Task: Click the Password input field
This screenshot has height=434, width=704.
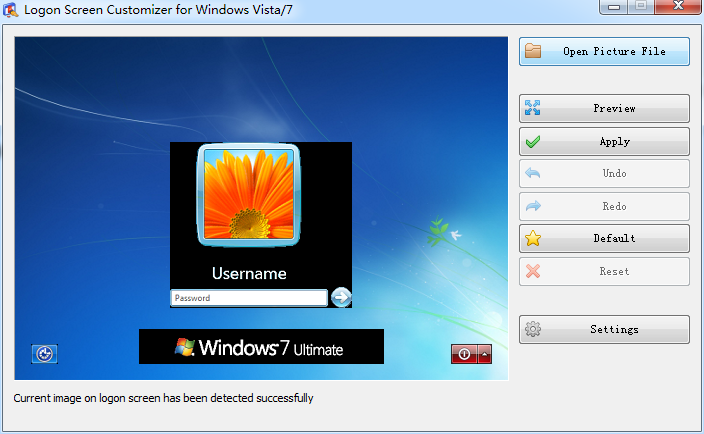Action: click(x=248, y=298)
